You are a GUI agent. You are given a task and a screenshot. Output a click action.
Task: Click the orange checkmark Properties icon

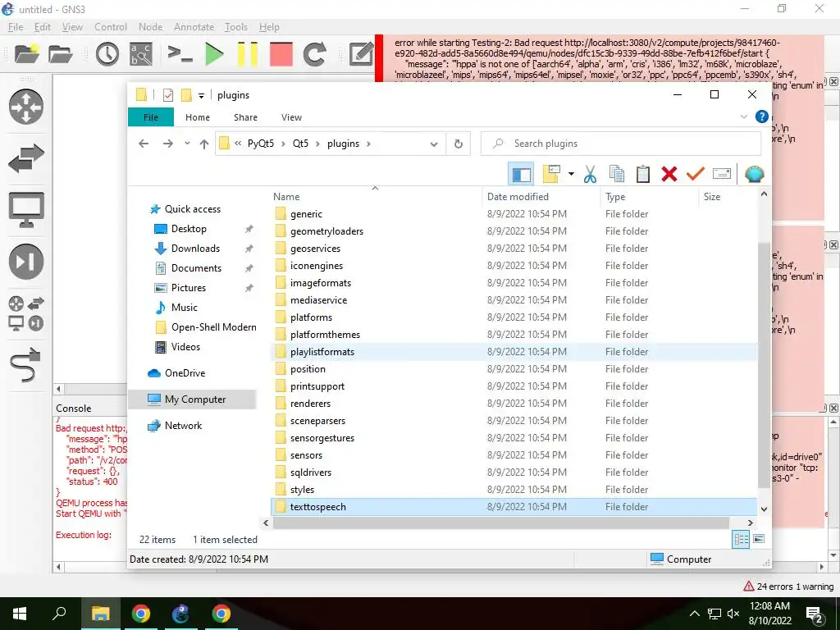(x=696, y=174)
